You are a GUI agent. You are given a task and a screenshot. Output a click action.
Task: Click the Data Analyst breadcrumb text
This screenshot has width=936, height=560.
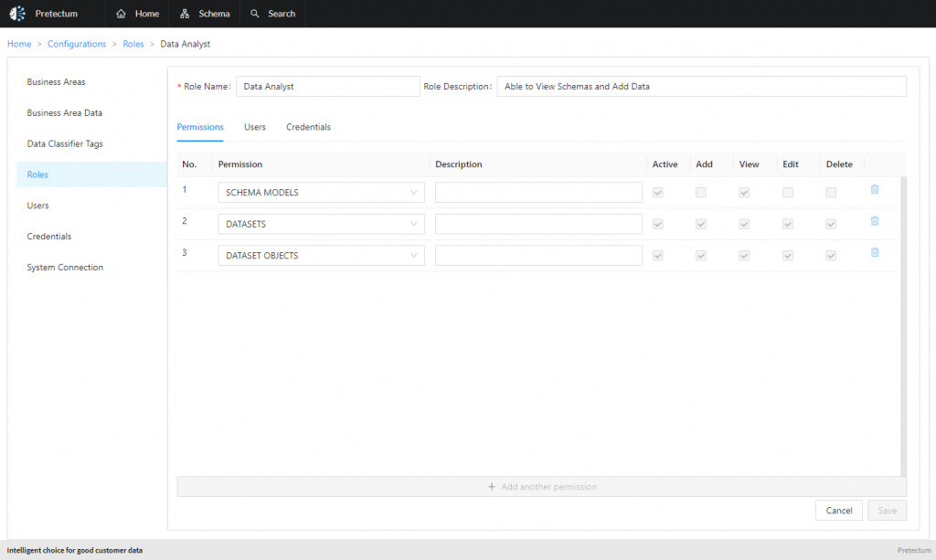185,44
